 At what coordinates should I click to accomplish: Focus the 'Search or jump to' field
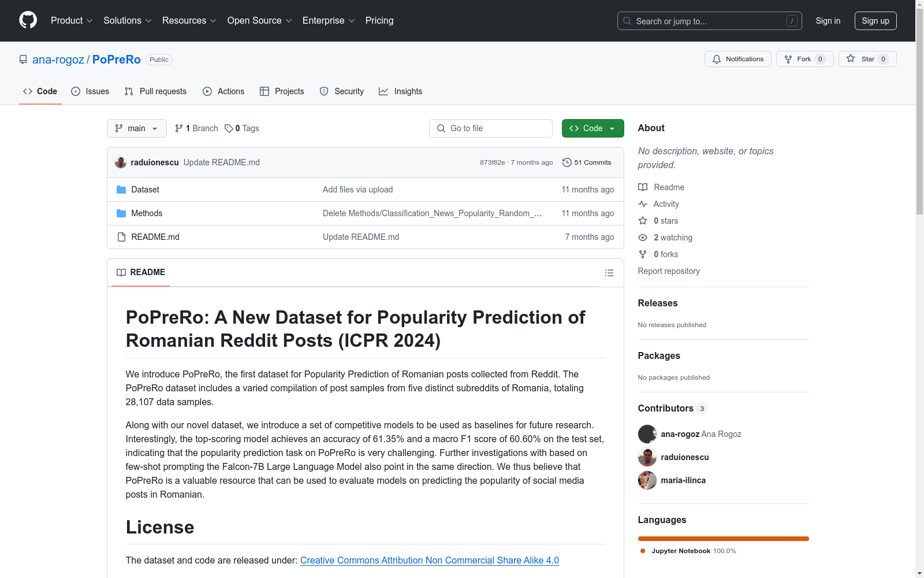(x=710, y=21)
